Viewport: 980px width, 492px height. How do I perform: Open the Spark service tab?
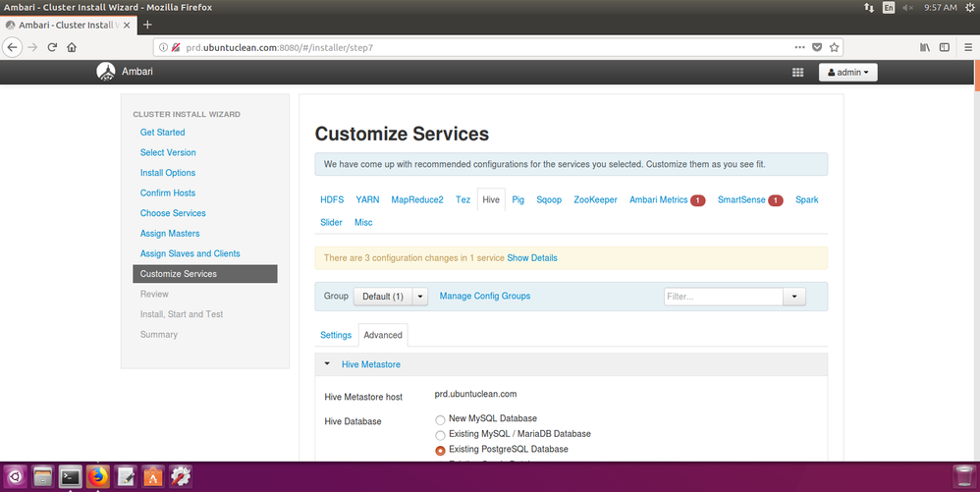coord(806,199)
